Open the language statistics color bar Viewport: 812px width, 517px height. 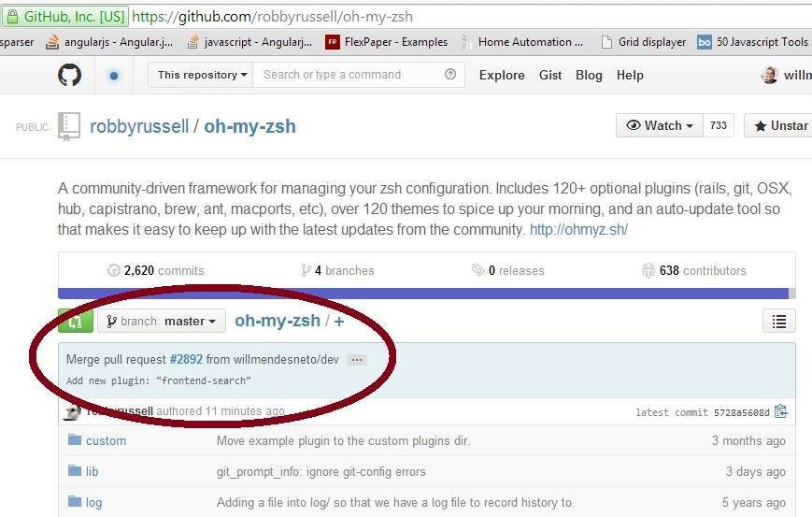click(x=427, y=294)
